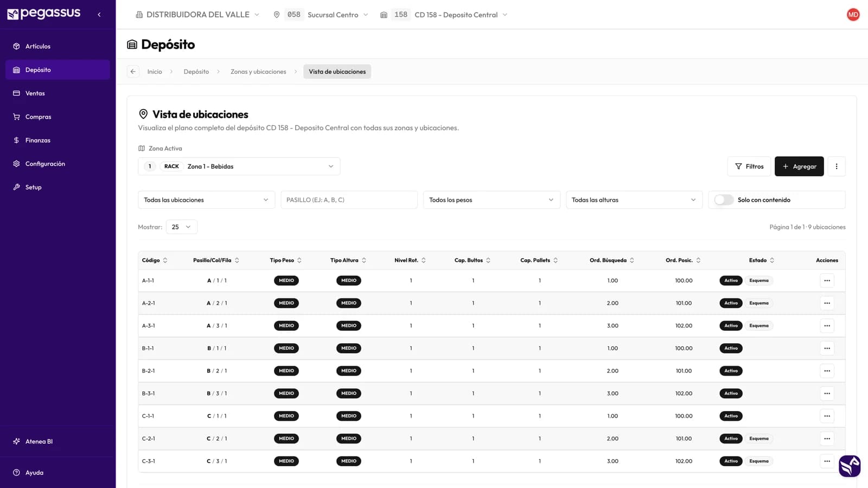Screen dimensions: 868x488
Task: Open Atenea BI in the sidebar
Action: [58, 441]
